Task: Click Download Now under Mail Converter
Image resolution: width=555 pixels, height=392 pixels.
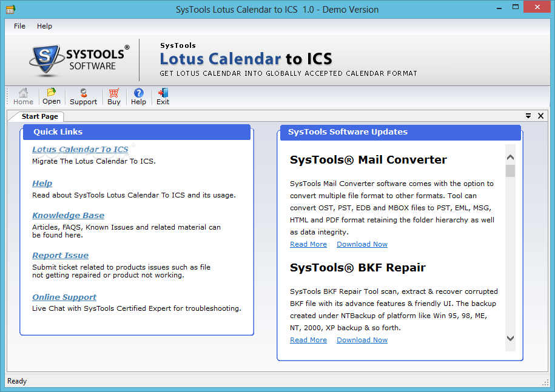Action: click(362, 244)
